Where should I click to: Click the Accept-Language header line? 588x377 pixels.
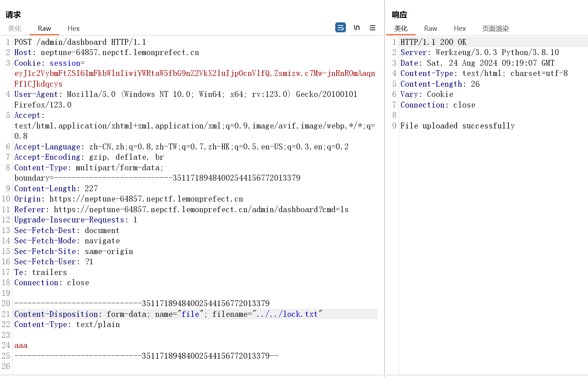point(181,147)
